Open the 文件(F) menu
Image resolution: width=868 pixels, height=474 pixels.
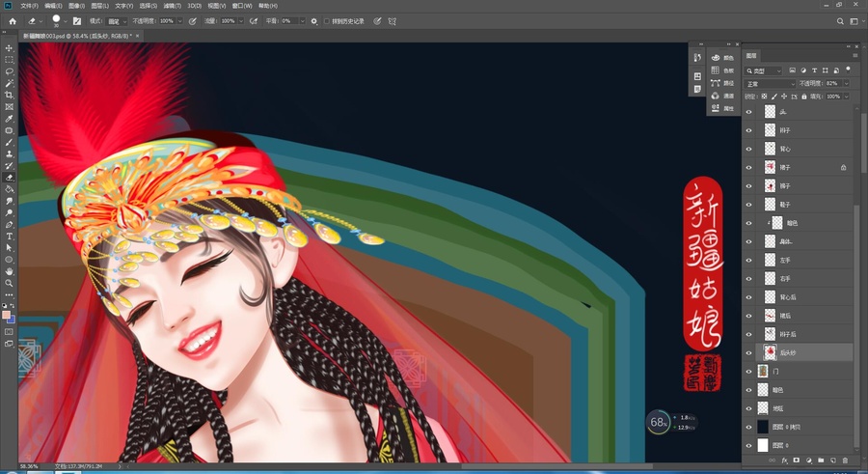click(x=29, y=6)
